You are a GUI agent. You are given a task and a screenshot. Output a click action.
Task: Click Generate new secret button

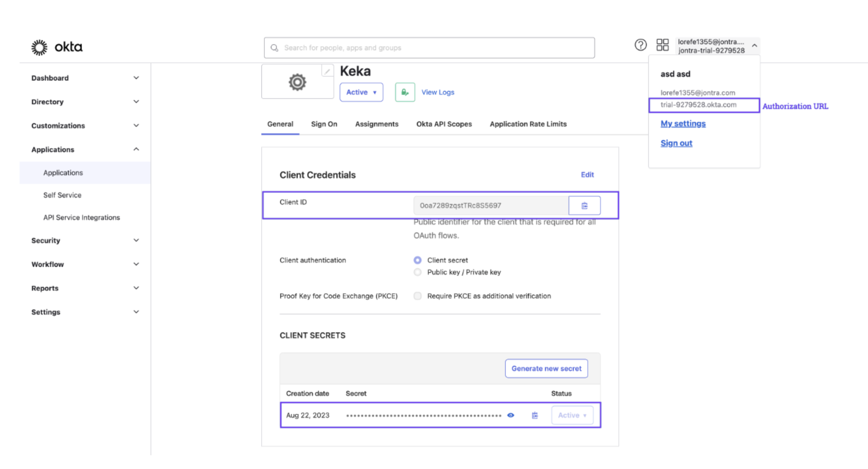[x=546, y=369]
